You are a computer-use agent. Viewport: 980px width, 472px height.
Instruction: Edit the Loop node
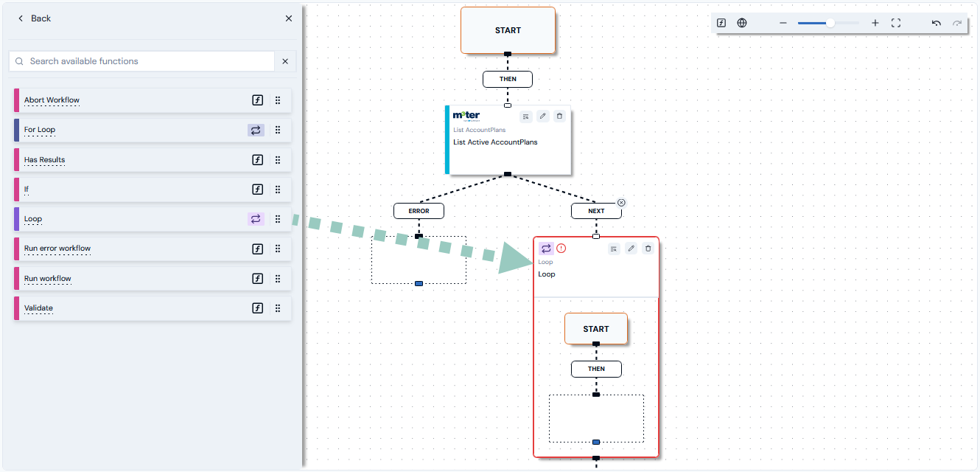pos(631,249)
